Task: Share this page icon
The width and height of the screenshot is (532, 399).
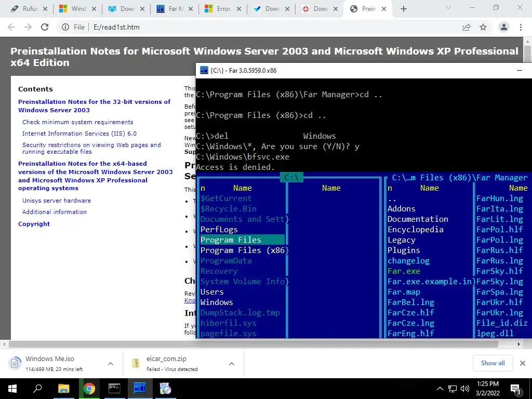Action: [467, 27]
